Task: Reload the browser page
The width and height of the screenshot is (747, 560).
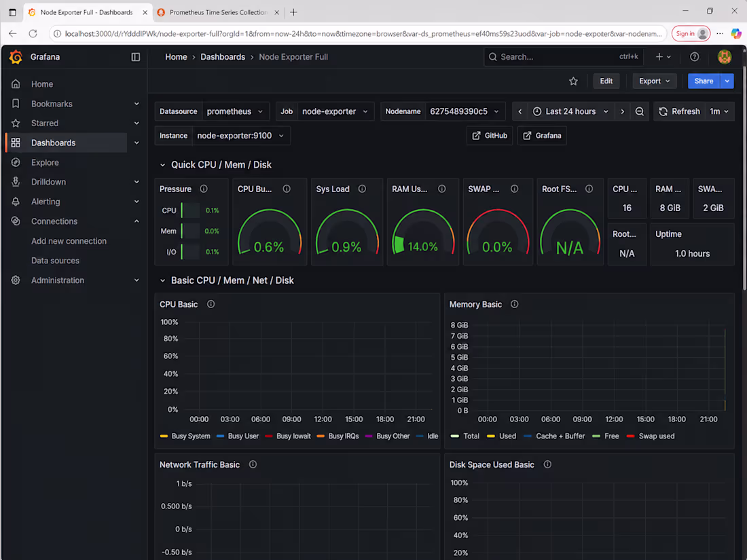Action: coord(33,33)
